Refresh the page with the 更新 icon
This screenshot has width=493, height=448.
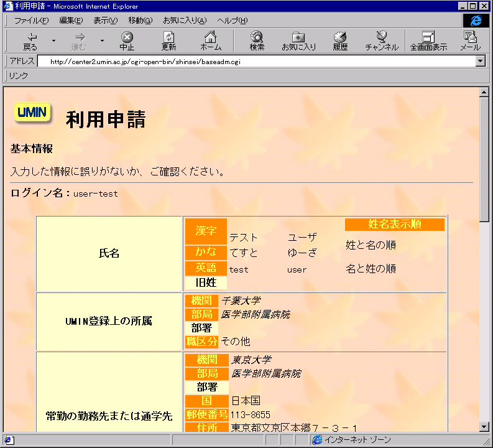(168, 41)
